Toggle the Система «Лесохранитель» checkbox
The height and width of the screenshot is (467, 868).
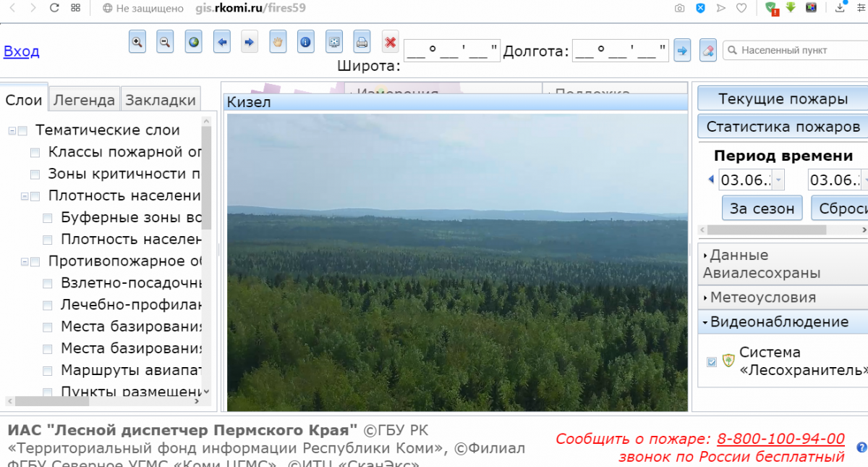712,361
